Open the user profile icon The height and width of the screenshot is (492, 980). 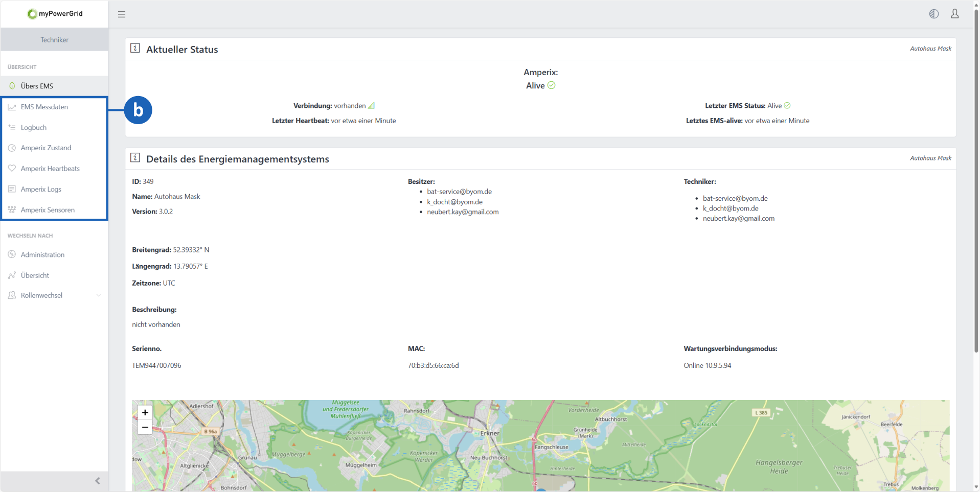click(x=954, y=14)
